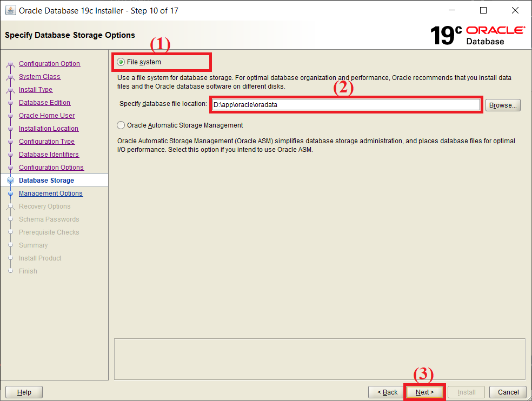Jump to Database Identifiers step

click(49, 155)
